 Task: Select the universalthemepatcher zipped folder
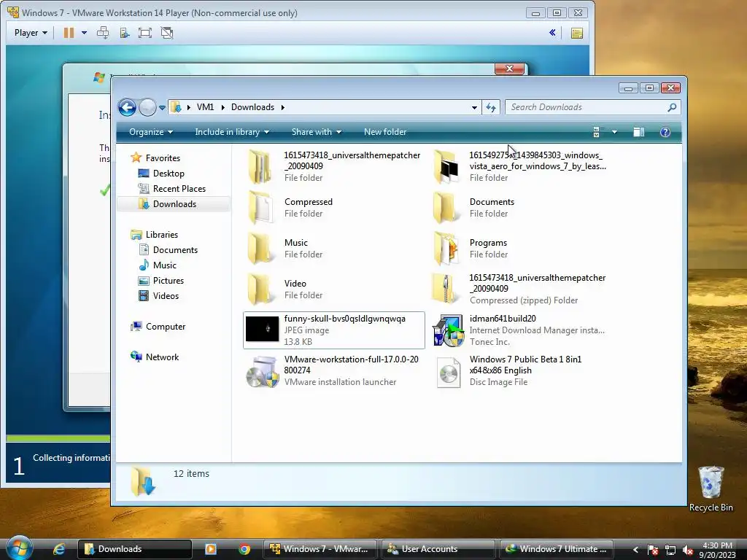[x=519, y=289]
